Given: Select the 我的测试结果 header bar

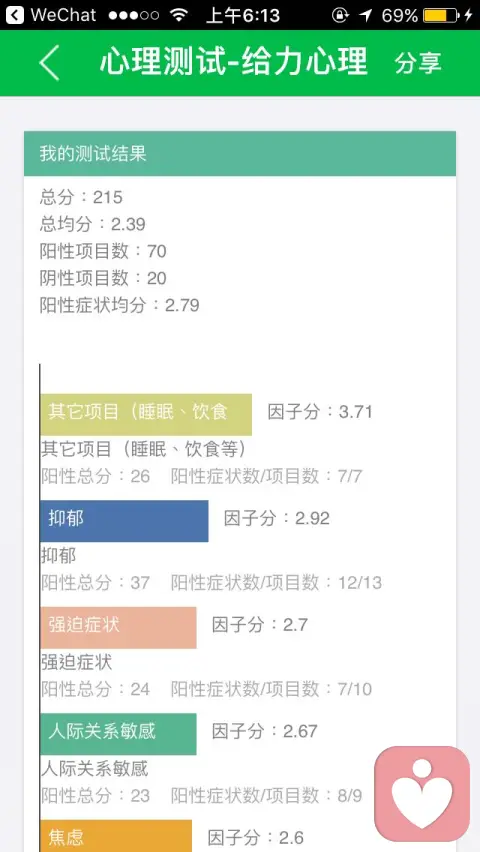Looking at the screenshot, I should point(240,154).
